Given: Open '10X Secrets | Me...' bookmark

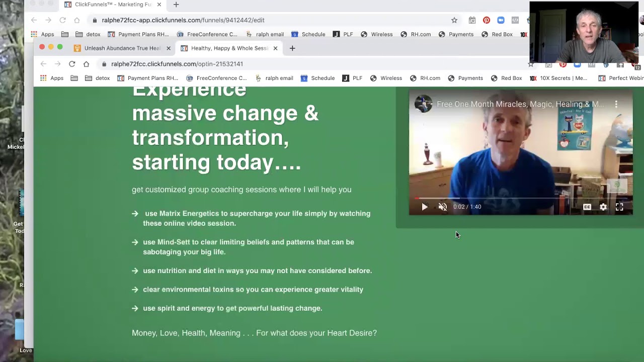Looking at the screenshot, I should tap(558, 78).
